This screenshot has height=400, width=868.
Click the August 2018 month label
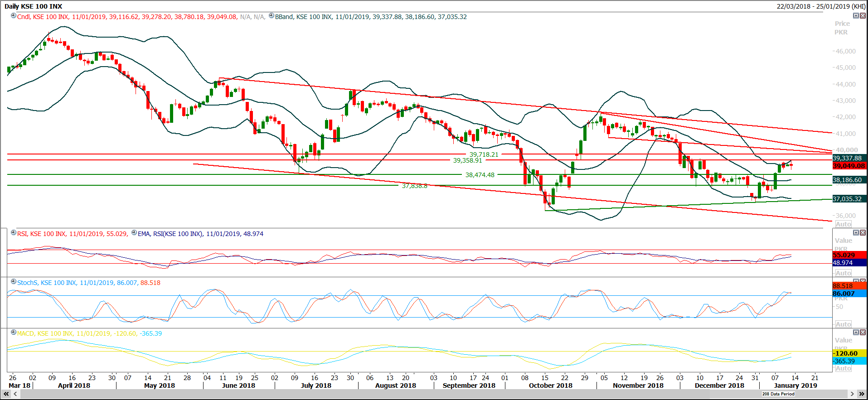point(396,386)
